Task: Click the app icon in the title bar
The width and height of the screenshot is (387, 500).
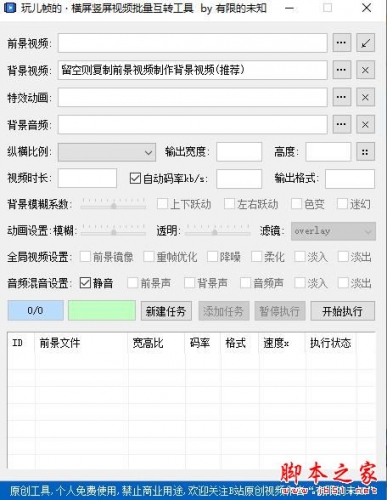Action: pos(10,8)
